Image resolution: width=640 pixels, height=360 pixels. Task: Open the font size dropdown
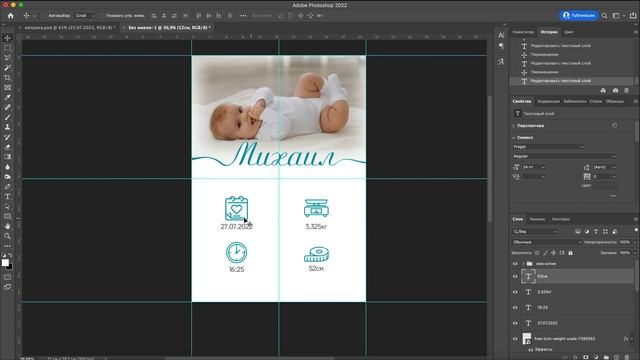(543, 167)
